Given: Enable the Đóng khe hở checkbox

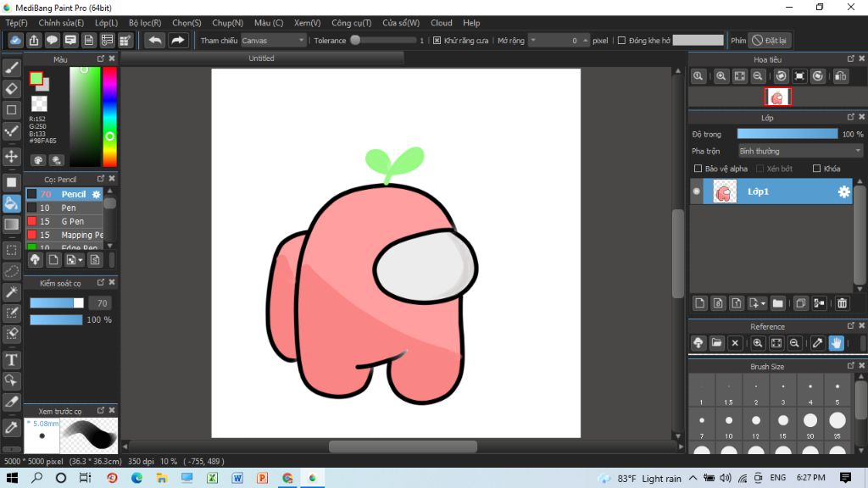Looking at the screenshot, I should pos(621,41).
